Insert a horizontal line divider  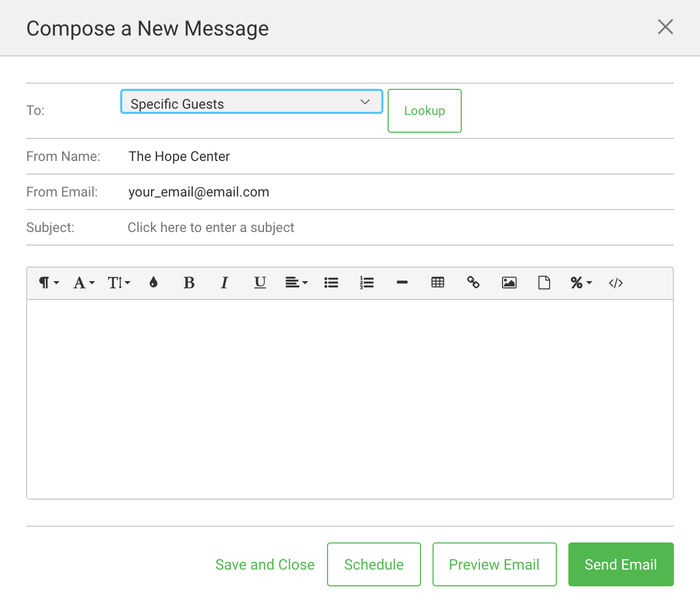click(x=402, y=283)
